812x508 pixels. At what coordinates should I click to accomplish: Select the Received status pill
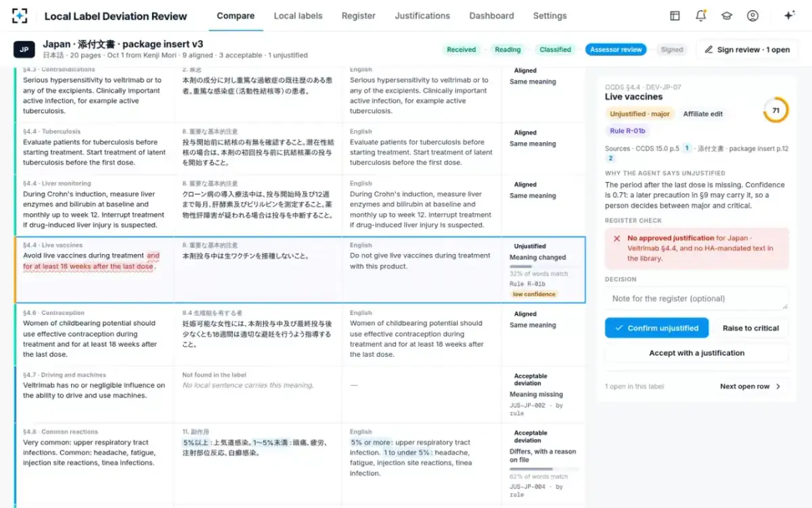pyautogui.click(x=461, y=49)
